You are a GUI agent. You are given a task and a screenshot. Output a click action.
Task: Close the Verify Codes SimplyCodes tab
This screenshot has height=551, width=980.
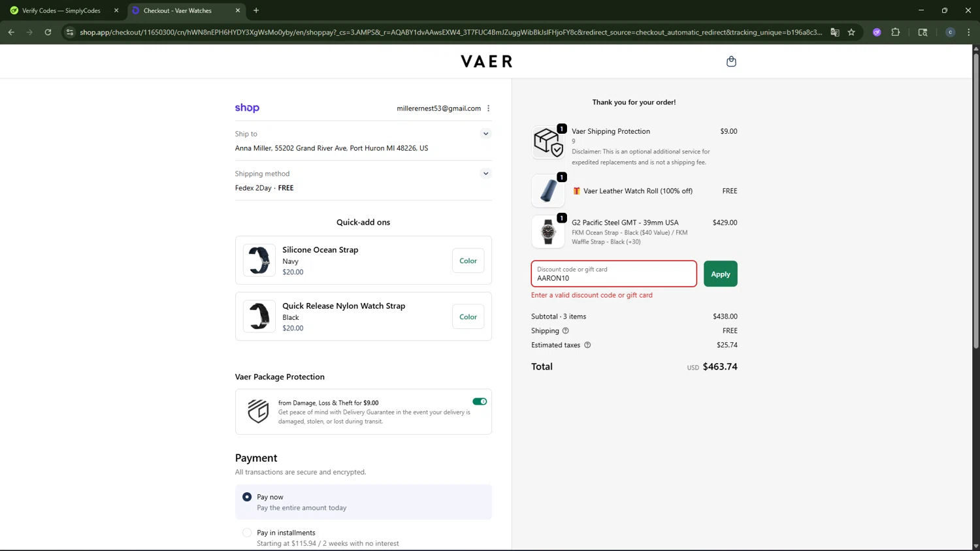tap(116, 10)
